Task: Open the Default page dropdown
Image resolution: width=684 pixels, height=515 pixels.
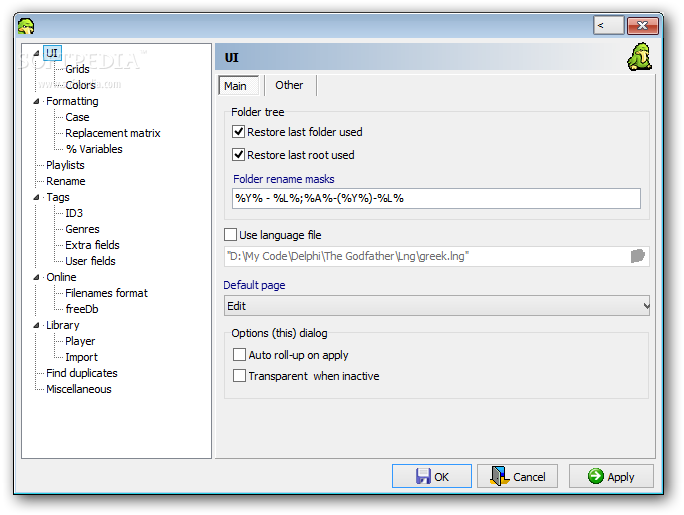Action: tap(437, 306)
